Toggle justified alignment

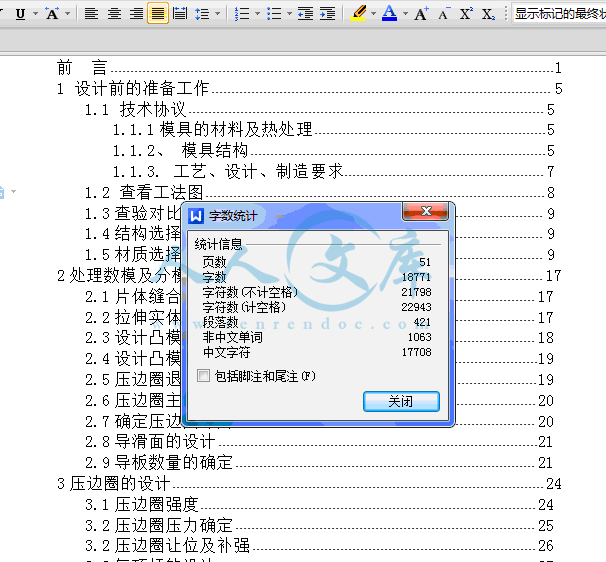pos(158,14)
